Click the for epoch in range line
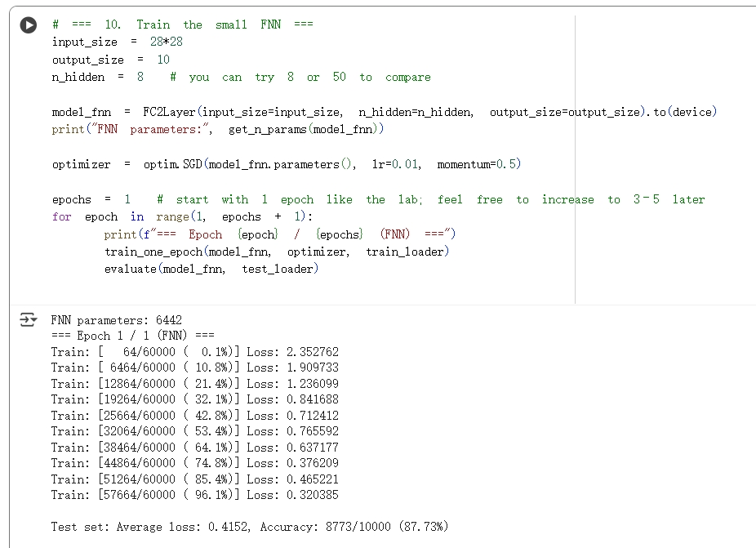The width and height of the screenshot is (756, 548). coord(181,216)
